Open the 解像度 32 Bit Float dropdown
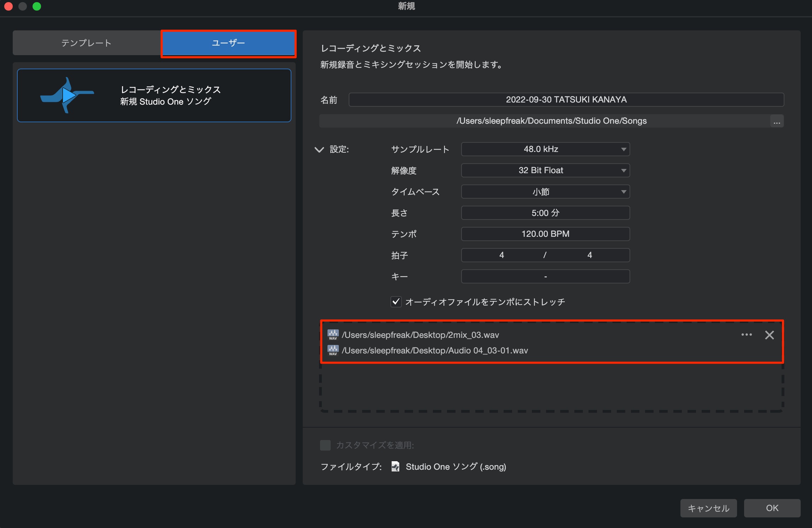Image resolution: width=812 pixels, height=528 pixels. pyautogui.click(x=545, y=170)
